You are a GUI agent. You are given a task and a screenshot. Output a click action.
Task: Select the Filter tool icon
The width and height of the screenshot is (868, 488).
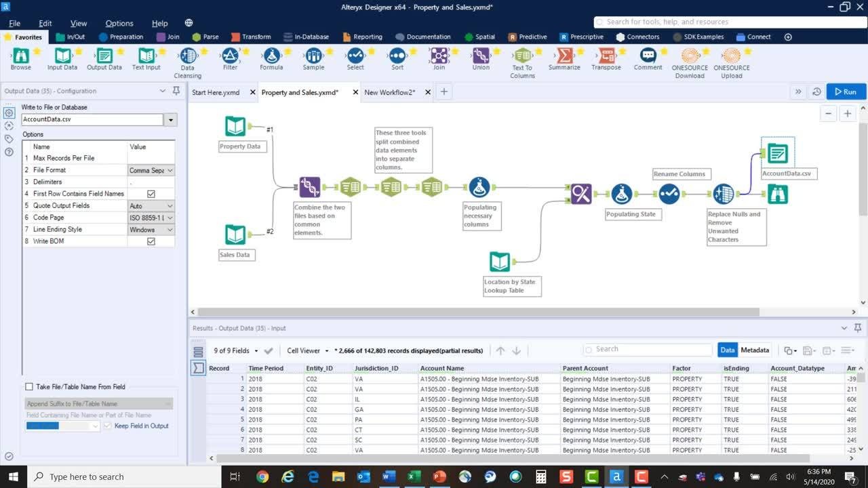230,56
